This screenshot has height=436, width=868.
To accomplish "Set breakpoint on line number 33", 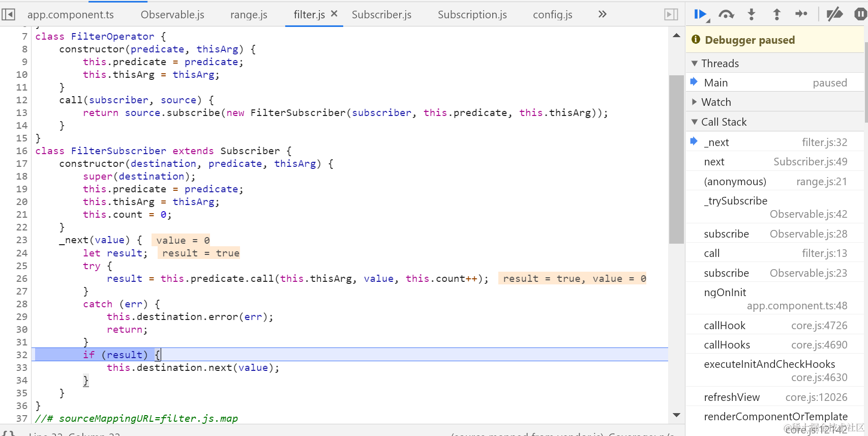I will pos(21,367).
